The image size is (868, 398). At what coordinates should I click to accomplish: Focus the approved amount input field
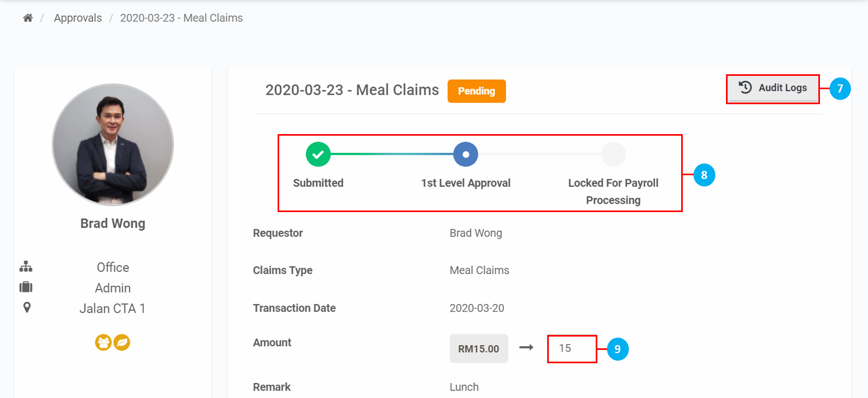[572, 349]
